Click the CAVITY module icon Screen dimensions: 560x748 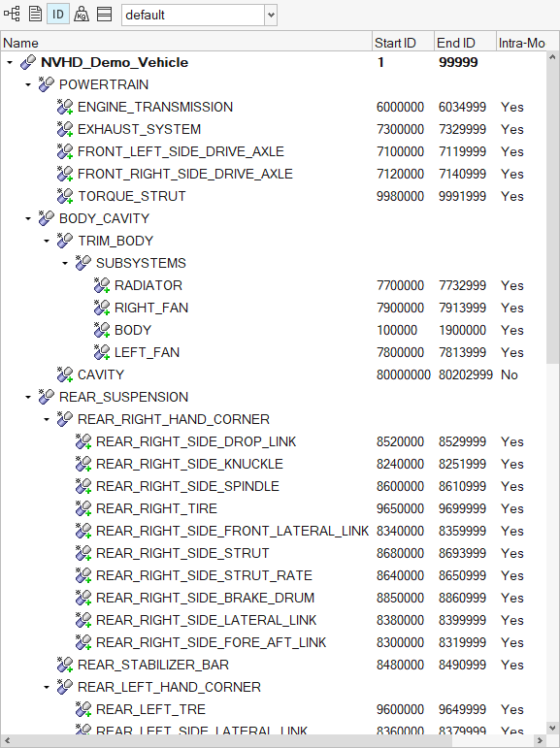point(65,374)
